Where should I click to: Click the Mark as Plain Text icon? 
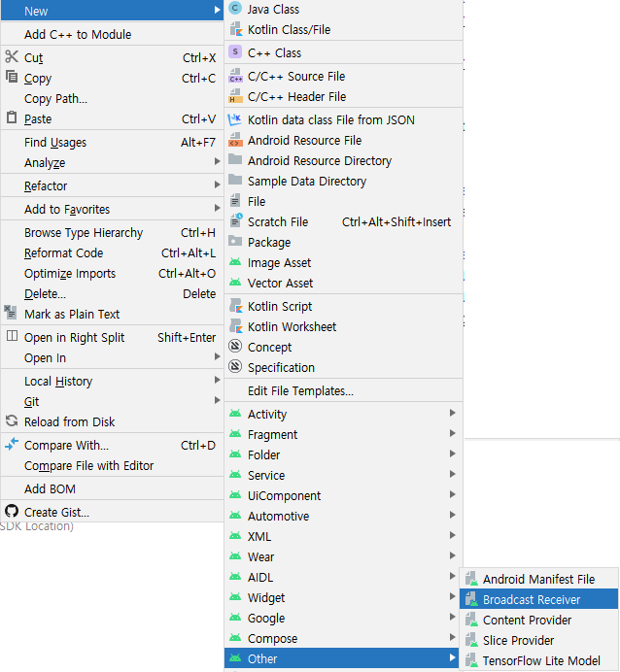click(11, 312)
